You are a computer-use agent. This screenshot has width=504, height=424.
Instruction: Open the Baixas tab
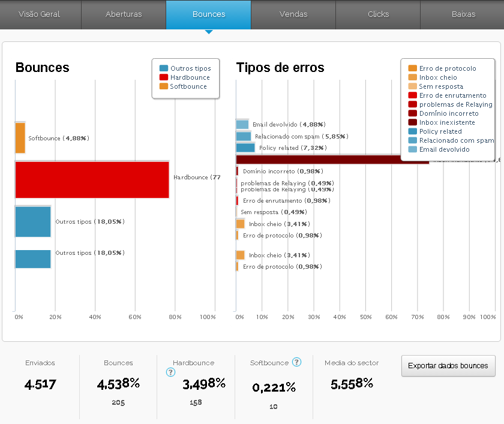[x=463, y=14]
